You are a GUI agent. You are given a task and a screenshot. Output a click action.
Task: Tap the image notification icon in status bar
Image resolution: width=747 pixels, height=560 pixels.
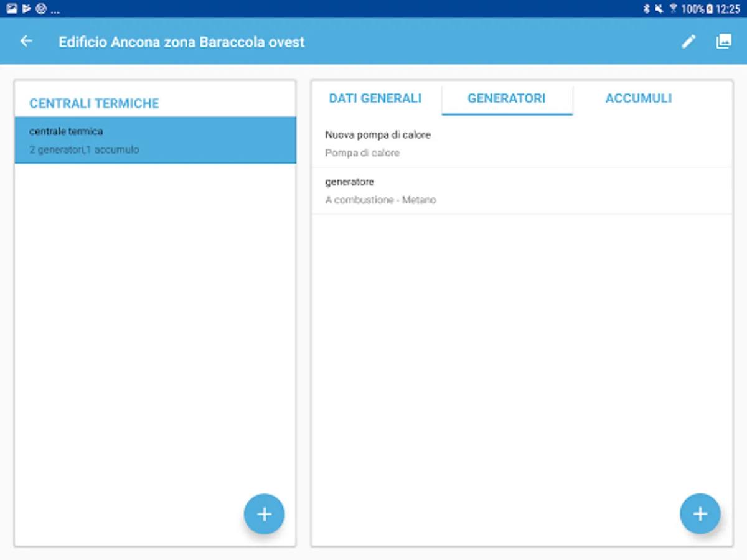(12, 9)
